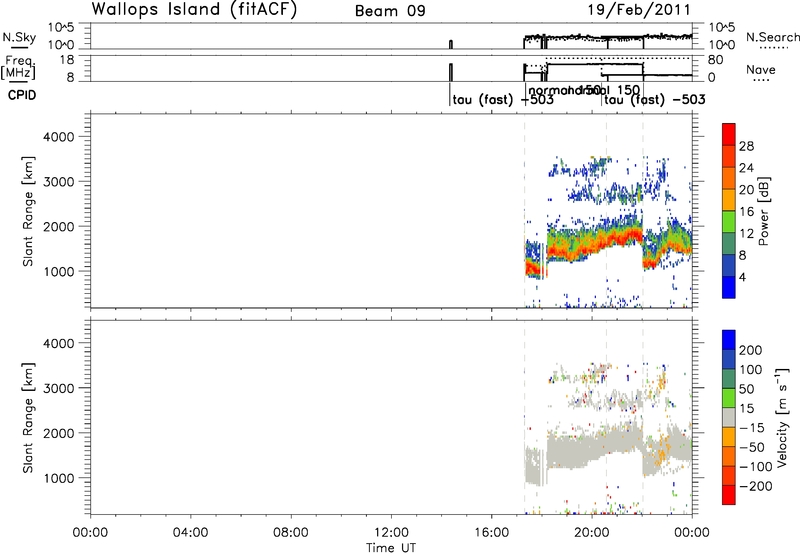Click the "12" label on the power colorbar

coord(746,234)
